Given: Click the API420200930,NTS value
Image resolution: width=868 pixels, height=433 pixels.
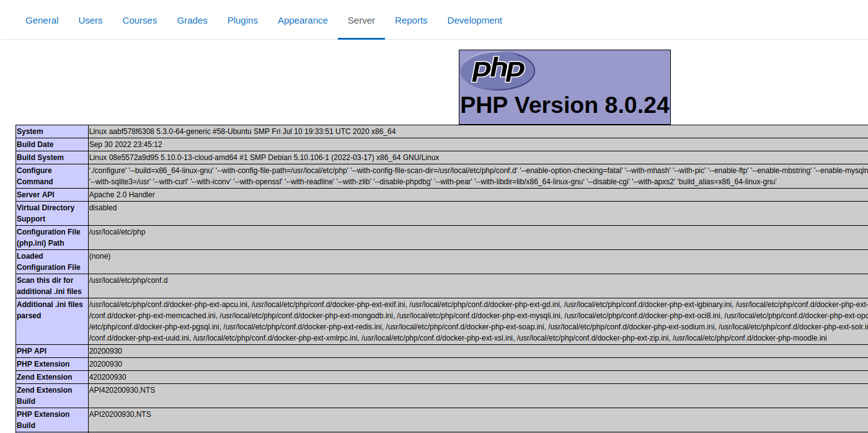Looking at the screenshot, I should point(122,390).
